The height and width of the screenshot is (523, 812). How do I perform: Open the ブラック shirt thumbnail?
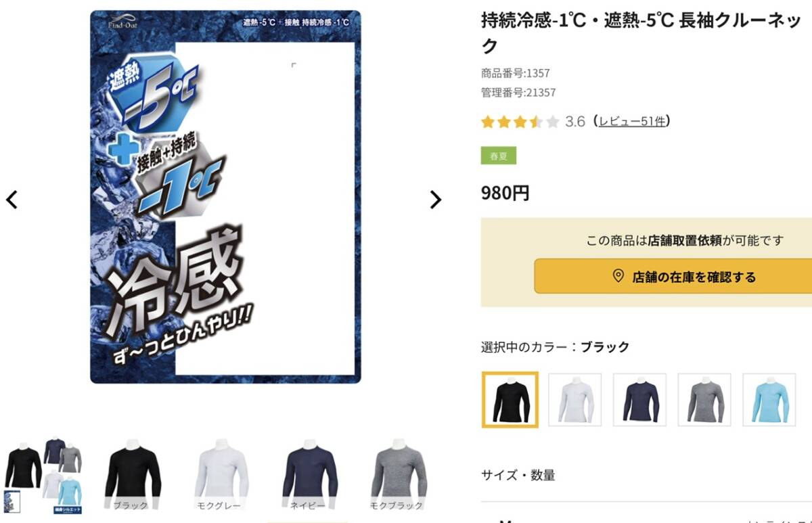(x=133, y=476)
